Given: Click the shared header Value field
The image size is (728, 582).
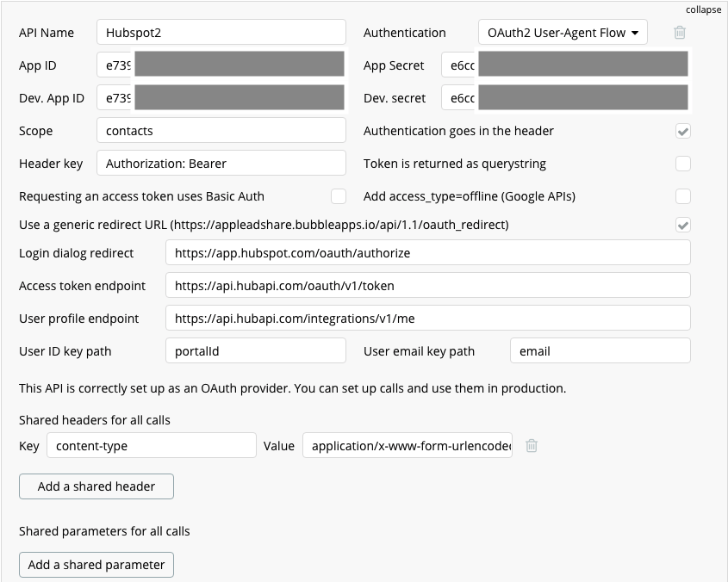Looking at the screenshot, I should pos(408,446).
